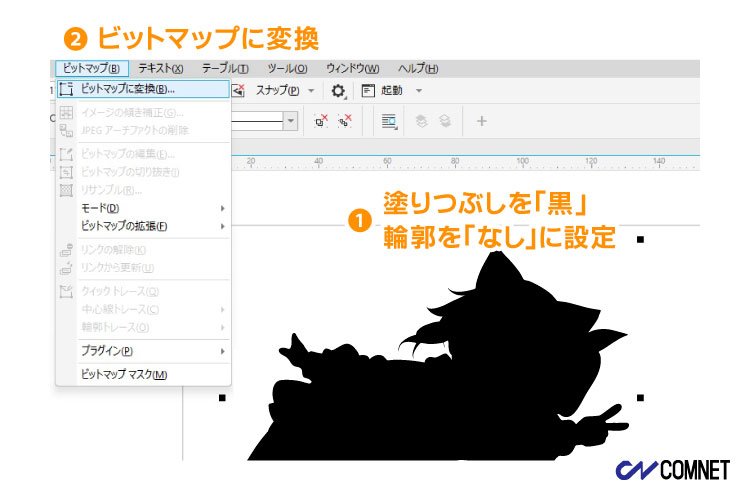Open the ツール(O) menu
The image size is (750, 500).
[287, 68]
